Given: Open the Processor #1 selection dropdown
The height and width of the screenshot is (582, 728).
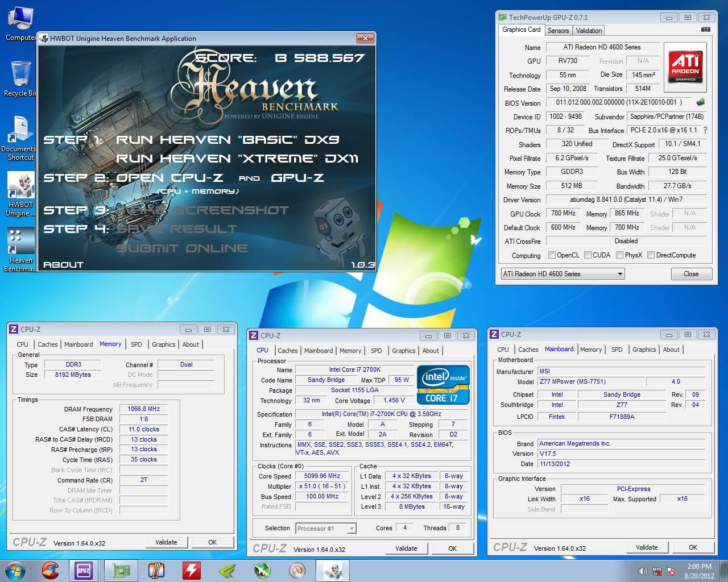Looking at the screenshot, I should coord(326,529).
